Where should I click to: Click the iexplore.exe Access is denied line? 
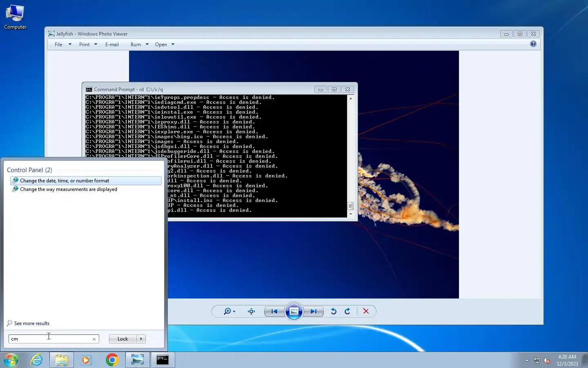point(172,132)
